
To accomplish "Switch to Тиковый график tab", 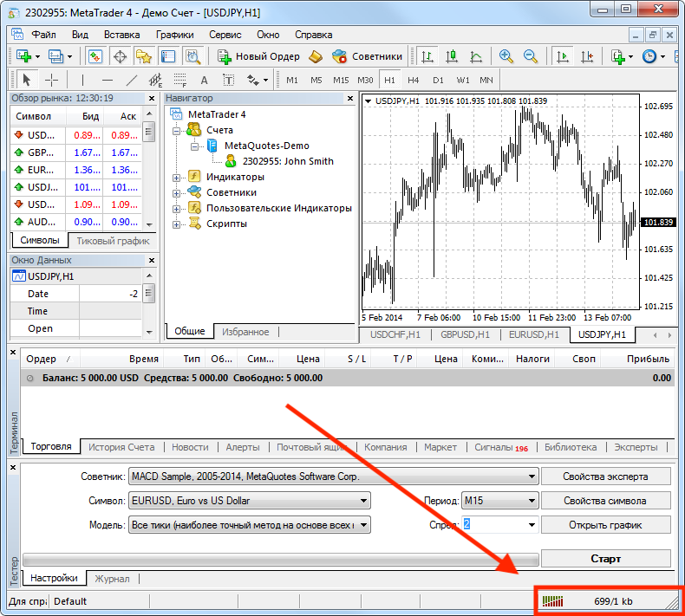I will click(x=113, y=241).
